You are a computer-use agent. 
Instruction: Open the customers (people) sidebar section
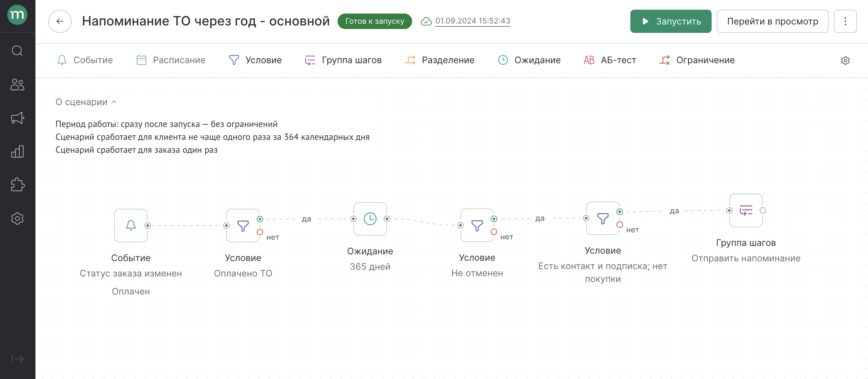[17, 84]
